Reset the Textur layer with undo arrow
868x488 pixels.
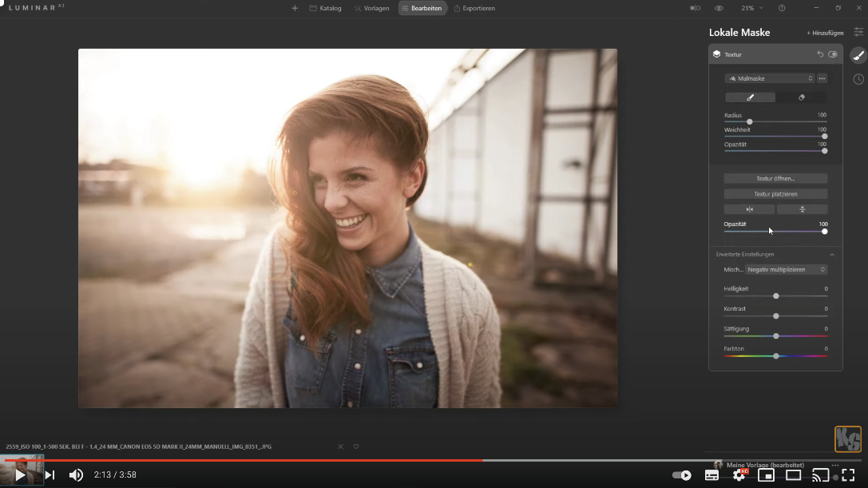point(820,54)
